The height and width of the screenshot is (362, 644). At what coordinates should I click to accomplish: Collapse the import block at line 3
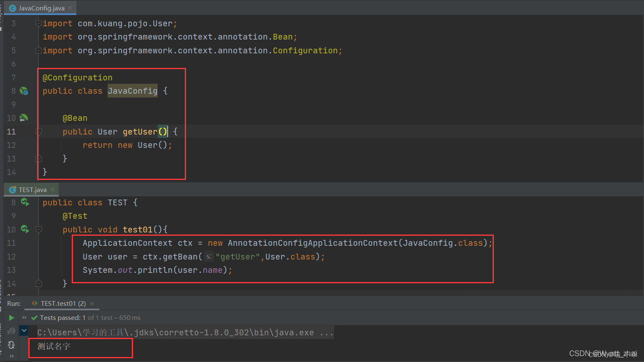pos(39,23)
